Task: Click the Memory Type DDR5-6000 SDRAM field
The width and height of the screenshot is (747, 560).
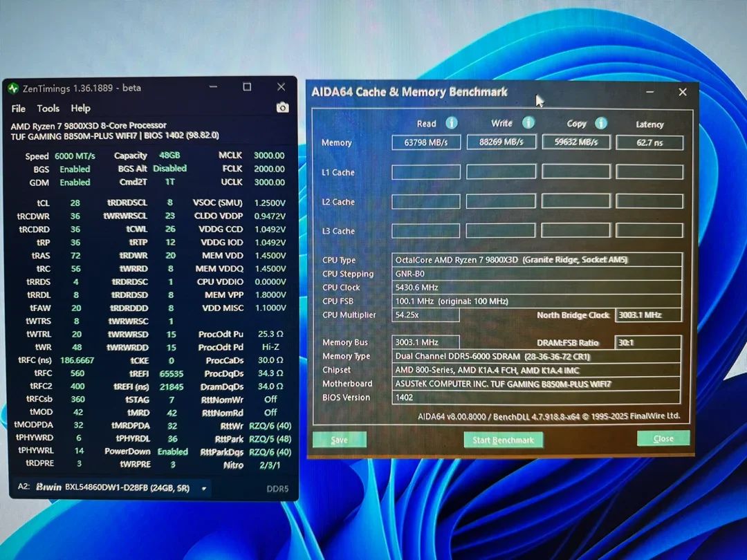Action: pyautogui.click(x=537, y=357)
